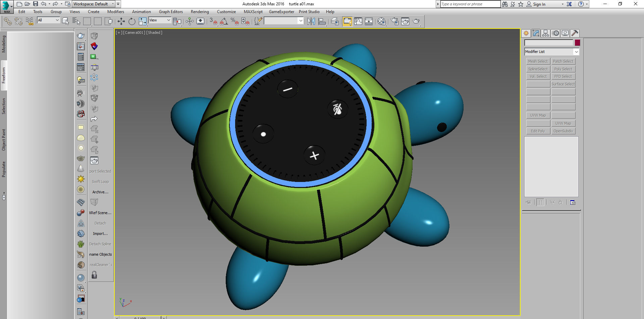644x319 pixels.
Task: Toggle Percent Snap
Action: [235, 21]
